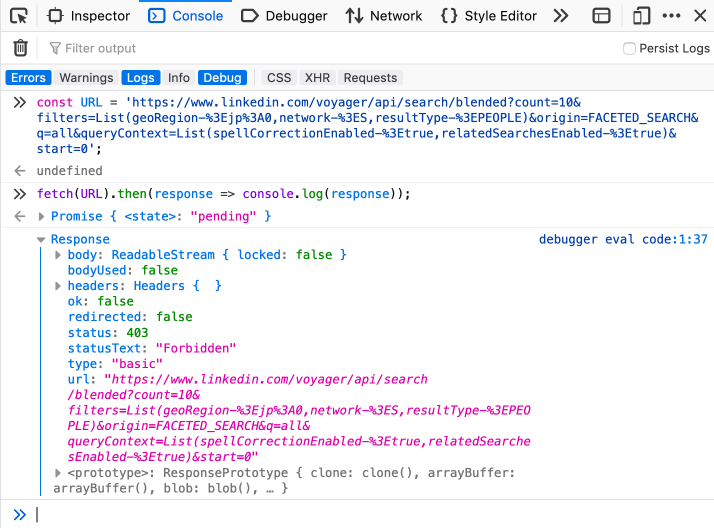Toggle the Warnings filter
This screenshot has width=714, height=528.
(x=86, y=78)
